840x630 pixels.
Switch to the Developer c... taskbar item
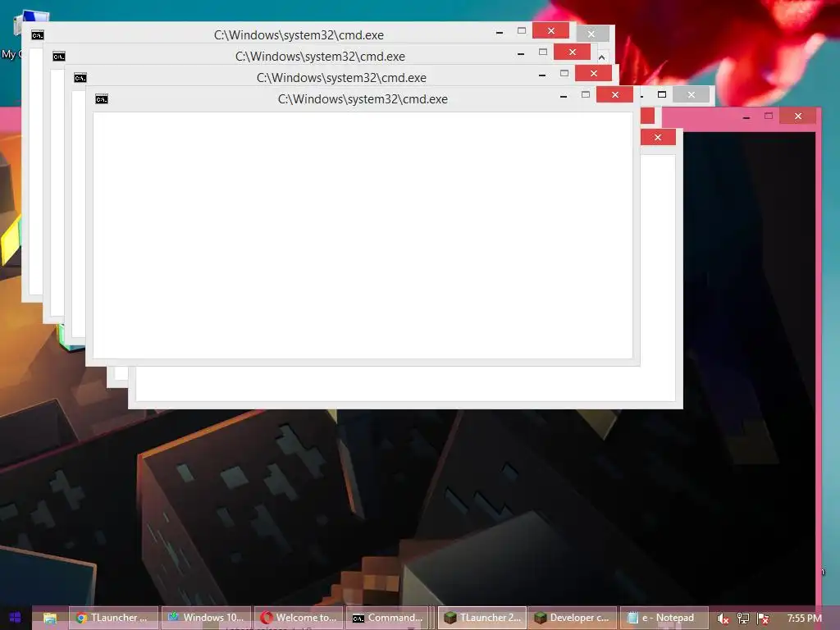573,618
